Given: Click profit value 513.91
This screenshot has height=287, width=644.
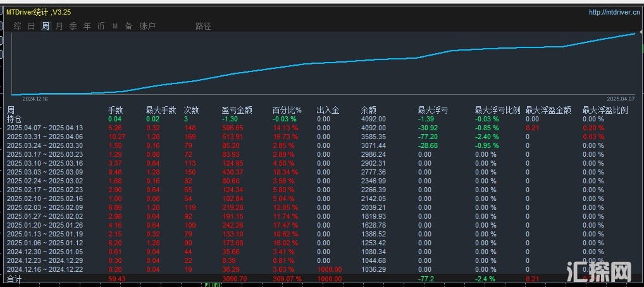Looking at the screenshot, I should 232,137.
